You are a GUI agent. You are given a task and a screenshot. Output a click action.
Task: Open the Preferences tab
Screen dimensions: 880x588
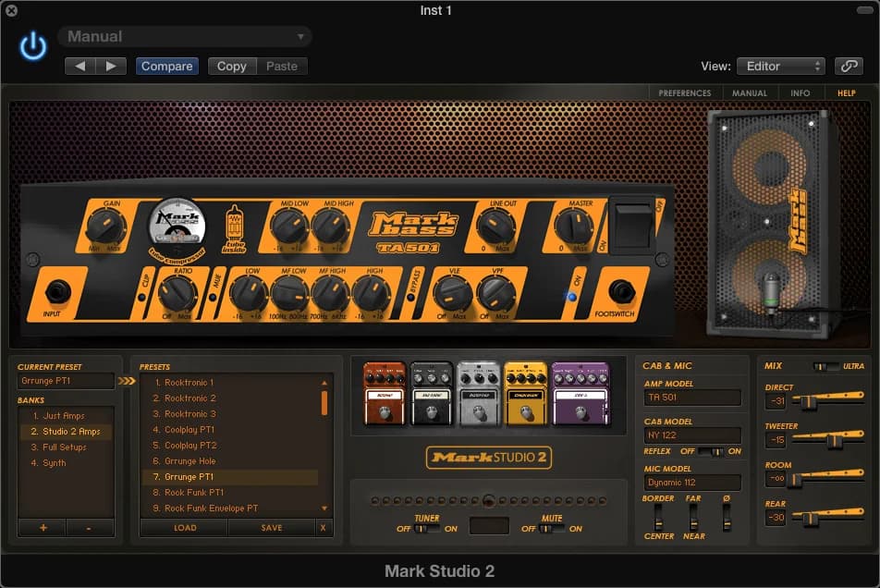click(684, 93)
